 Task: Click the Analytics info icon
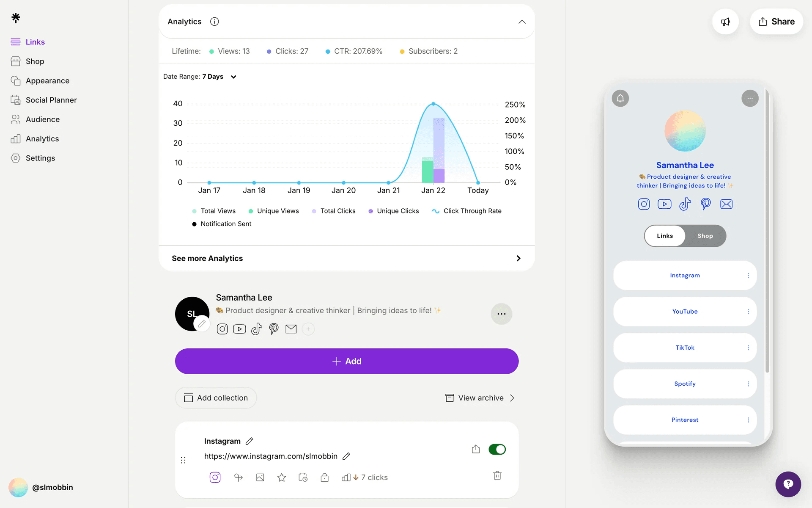click(x=214, y=22)
